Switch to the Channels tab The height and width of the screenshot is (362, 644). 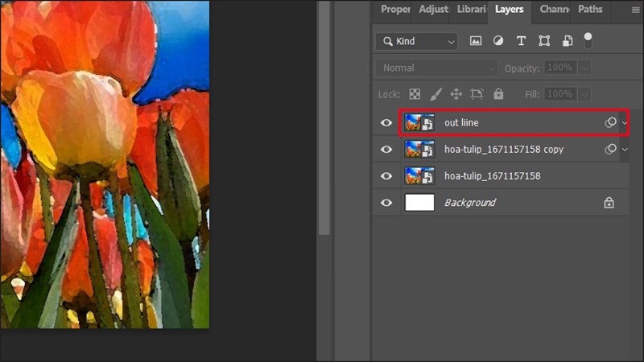point(555,9)
